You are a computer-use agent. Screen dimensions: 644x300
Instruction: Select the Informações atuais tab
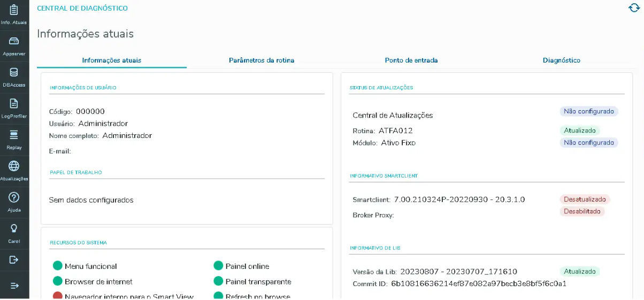[112, 60]
